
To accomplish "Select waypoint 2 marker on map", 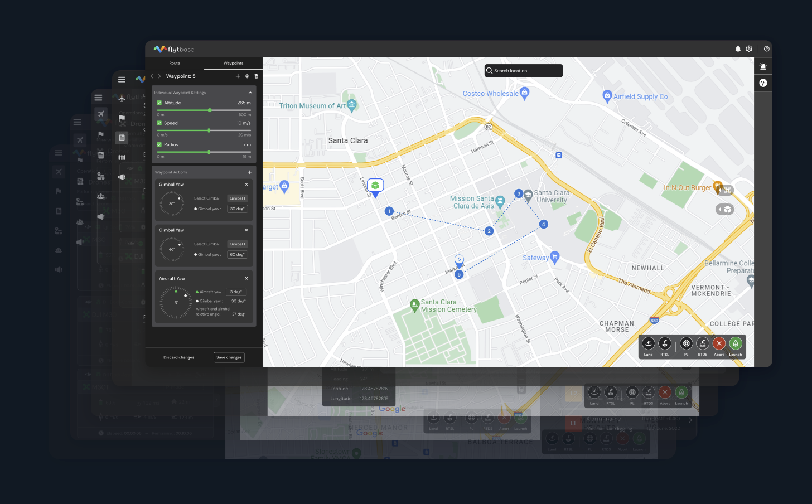I will tap(489, 231).
